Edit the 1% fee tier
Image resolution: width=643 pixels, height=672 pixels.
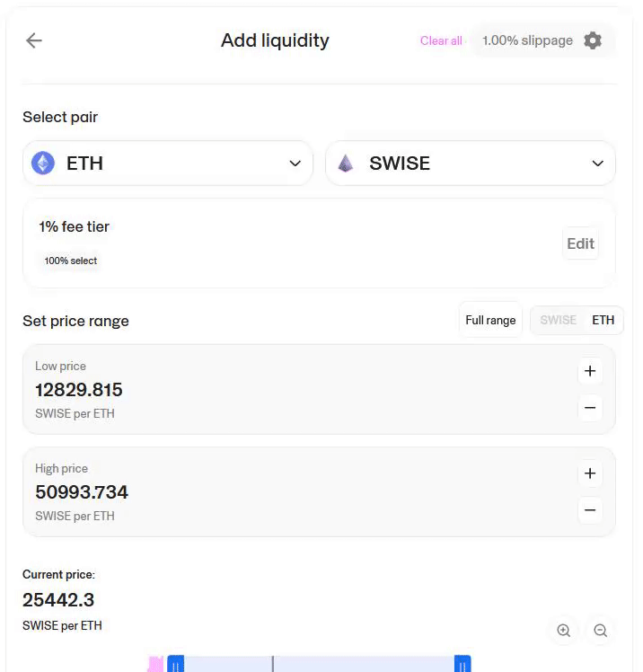(x=580, y=243)
